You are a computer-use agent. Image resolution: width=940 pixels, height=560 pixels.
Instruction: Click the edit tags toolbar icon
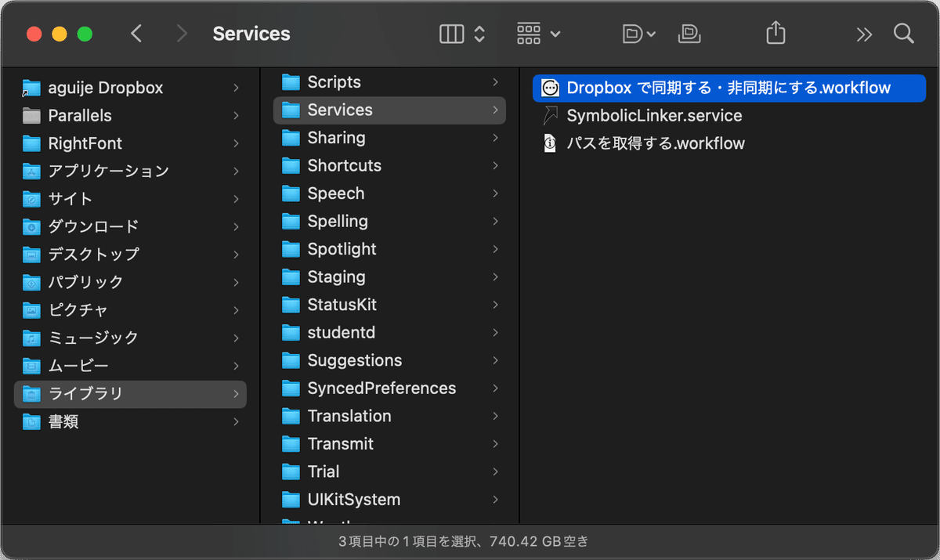[x=690, y=34]
